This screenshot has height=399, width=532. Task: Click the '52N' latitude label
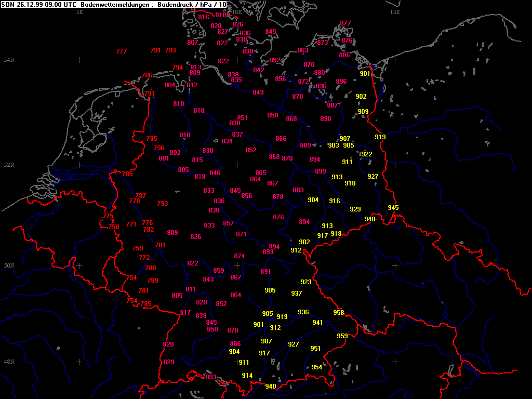coord(9,165)
